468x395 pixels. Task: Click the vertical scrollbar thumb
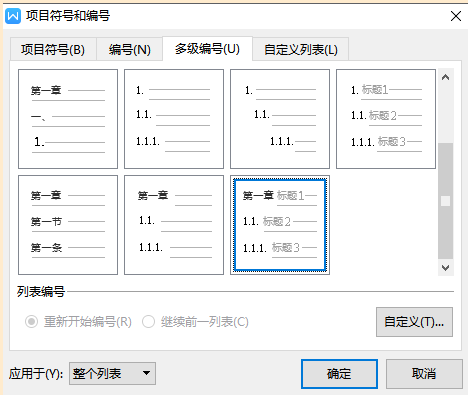coord(445,201)
